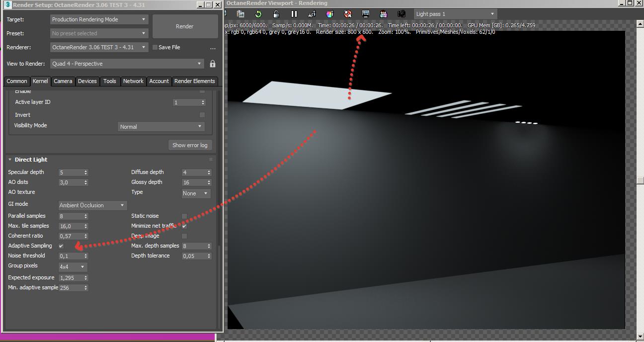
Task: Open the Devices tab
Action: 87,81
